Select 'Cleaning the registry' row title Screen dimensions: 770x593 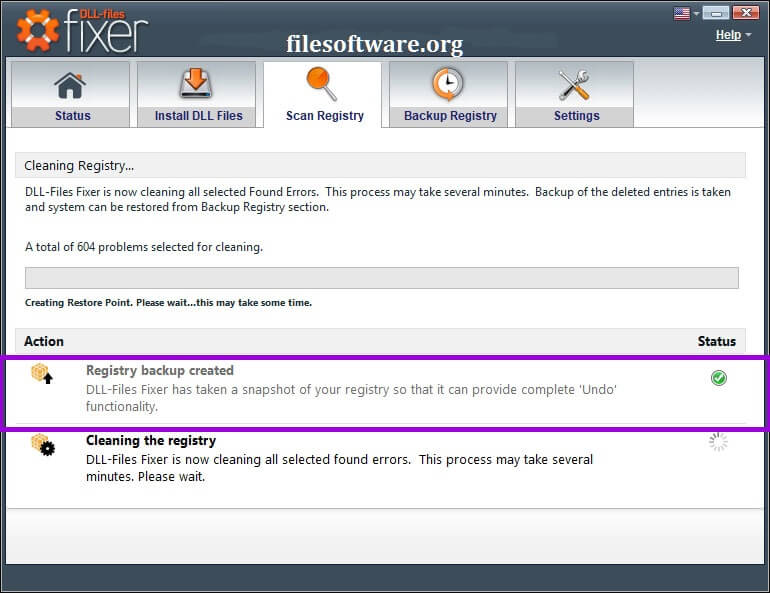click(x=151, y=440)
